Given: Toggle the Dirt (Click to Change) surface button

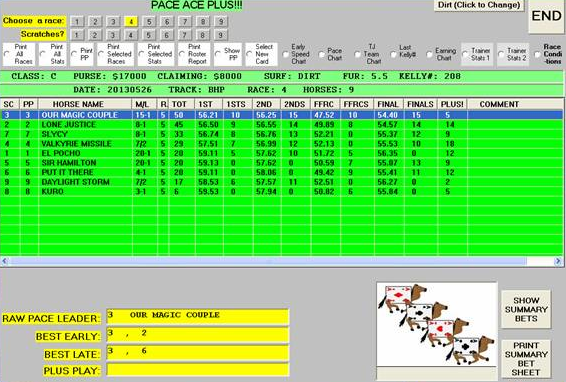Looking at the screenshot, I should [x=479, y=5].
